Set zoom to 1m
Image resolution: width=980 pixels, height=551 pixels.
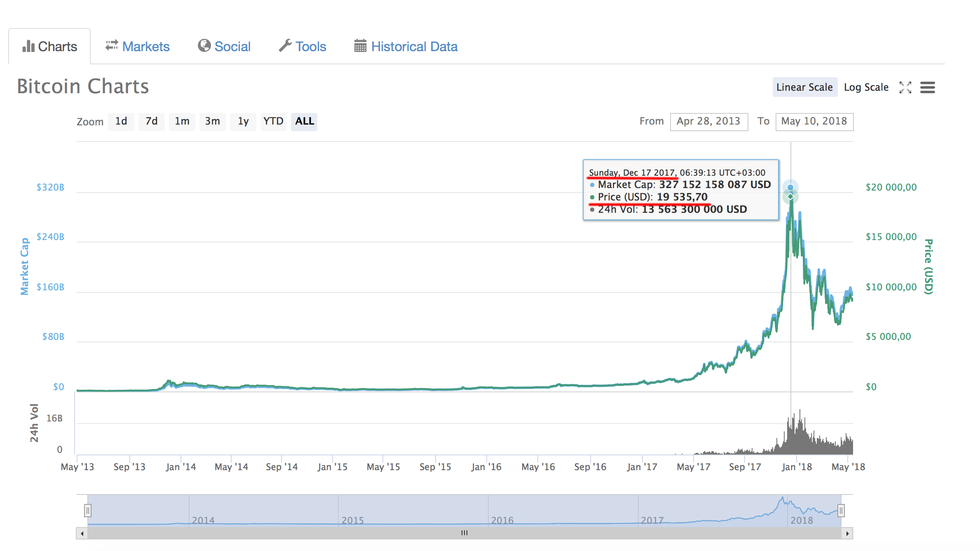click(x=182, y=122)
